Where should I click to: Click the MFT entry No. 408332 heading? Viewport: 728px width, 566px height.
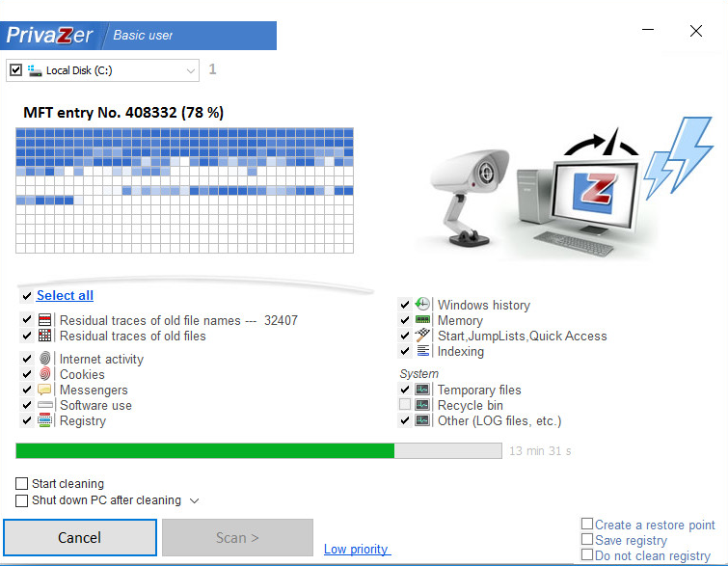tap(123, 113)
